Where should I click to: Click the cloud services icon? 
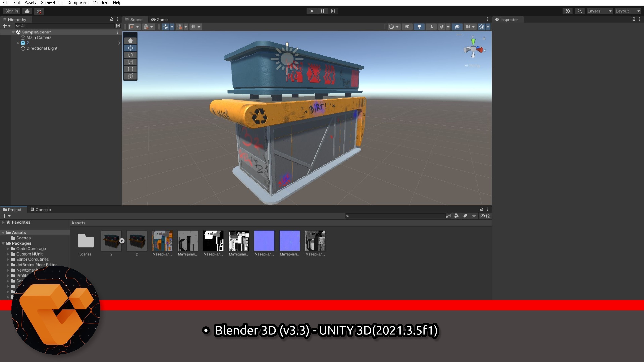27,11
